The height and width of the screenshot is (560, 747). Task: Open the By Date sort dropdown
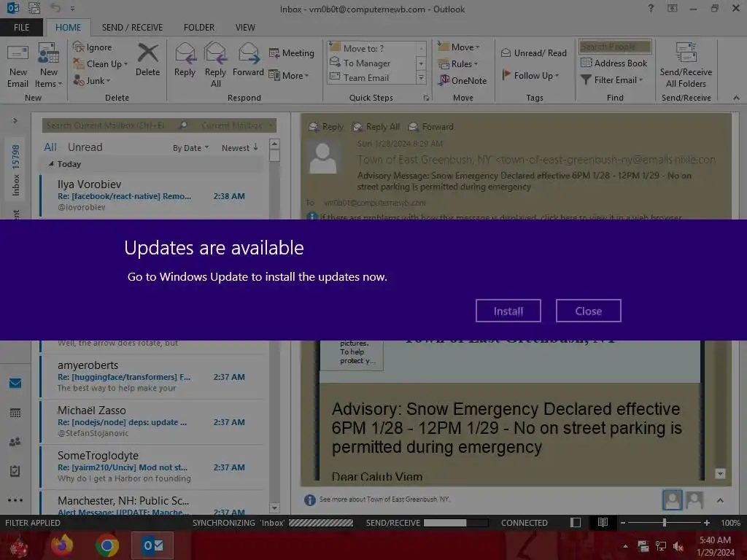pyautogui.click(x=190, y=148)
